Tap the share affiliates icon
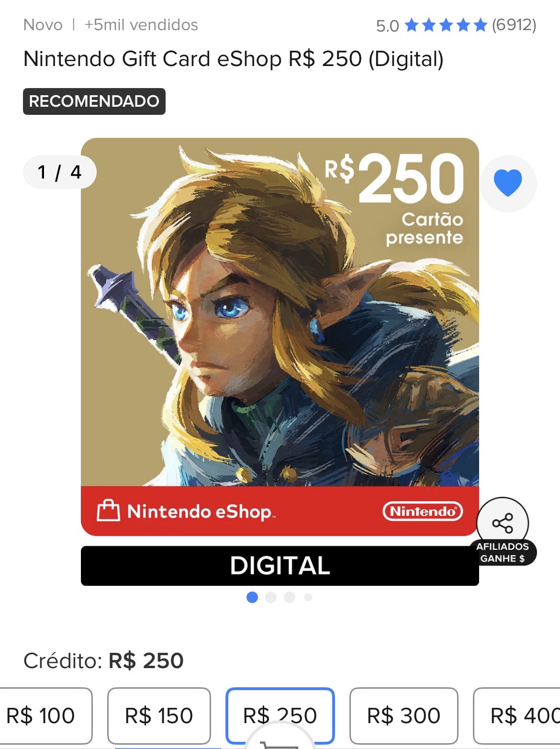Viewport: 560px width, 749px height. 503,523
